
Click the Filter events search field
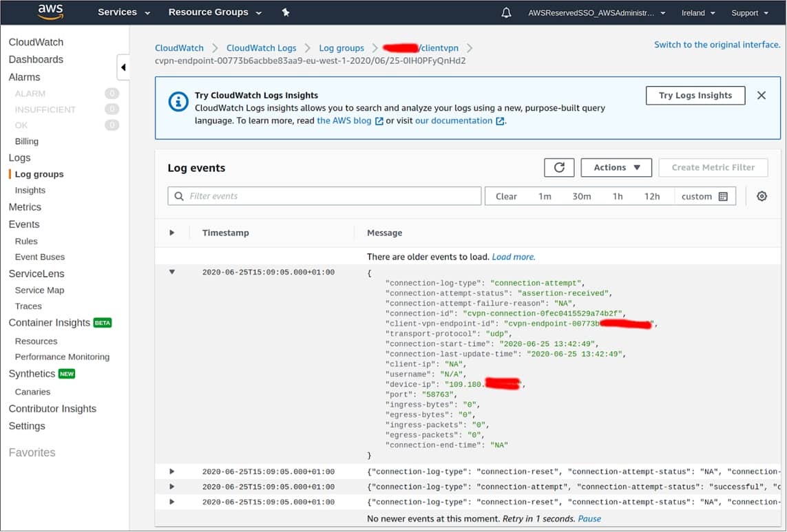pos(325,196)
